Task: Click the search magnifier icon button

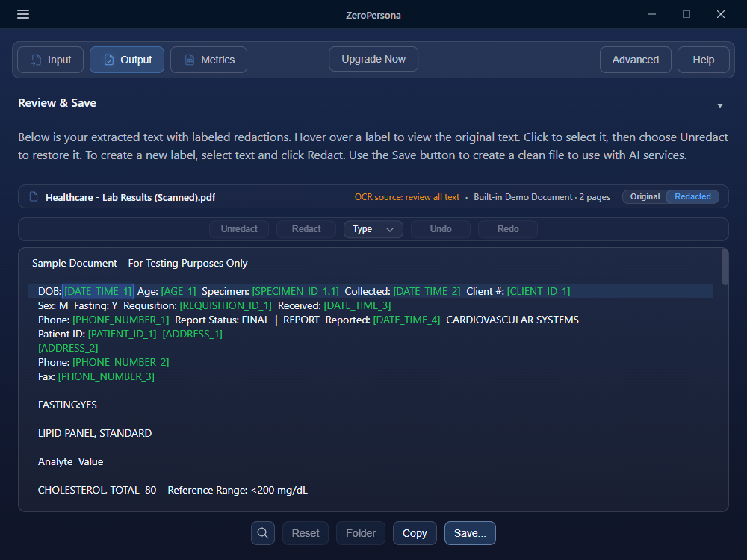Action: point(263,533)
